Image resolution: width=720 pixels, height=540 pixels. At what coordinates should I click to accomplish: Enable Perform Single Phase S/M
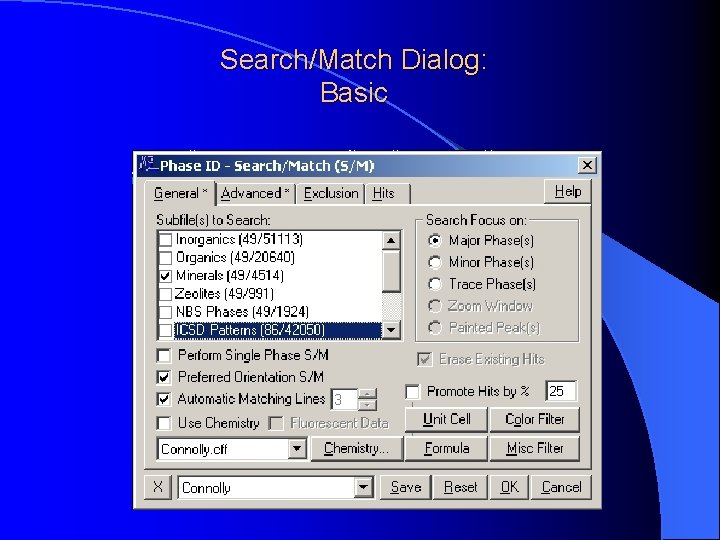tap(164, 355)
